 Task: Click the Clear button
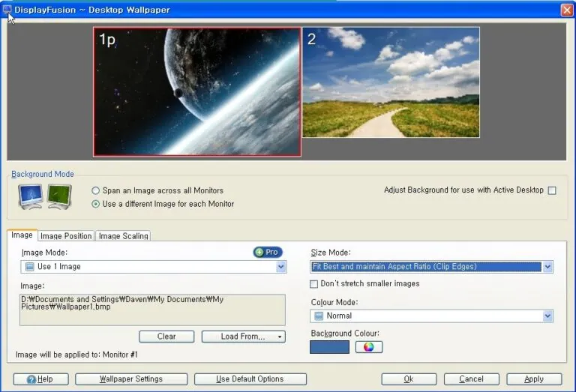[x=166, y=337]
